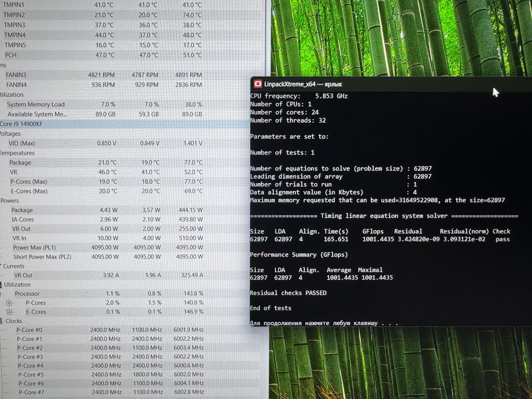The image size is (532, 399).
Task: Select the P-Core #0 clock row
Action: pos(29,330)
